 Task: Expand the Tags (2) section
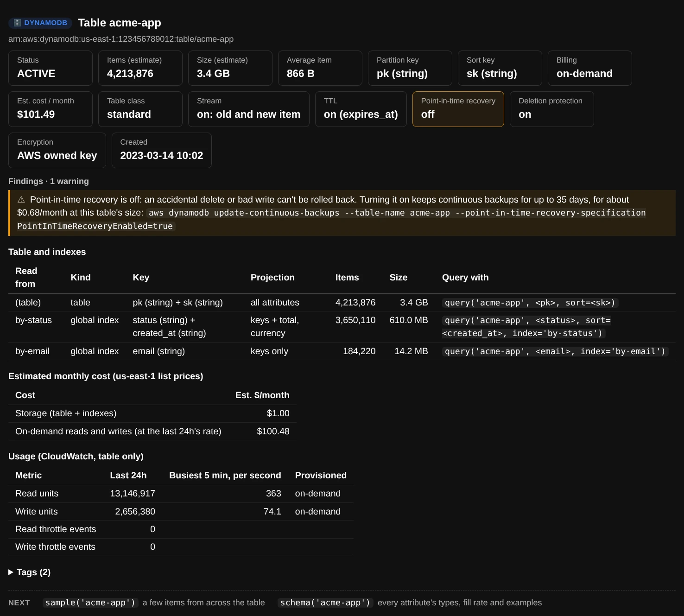coord(30,572)
